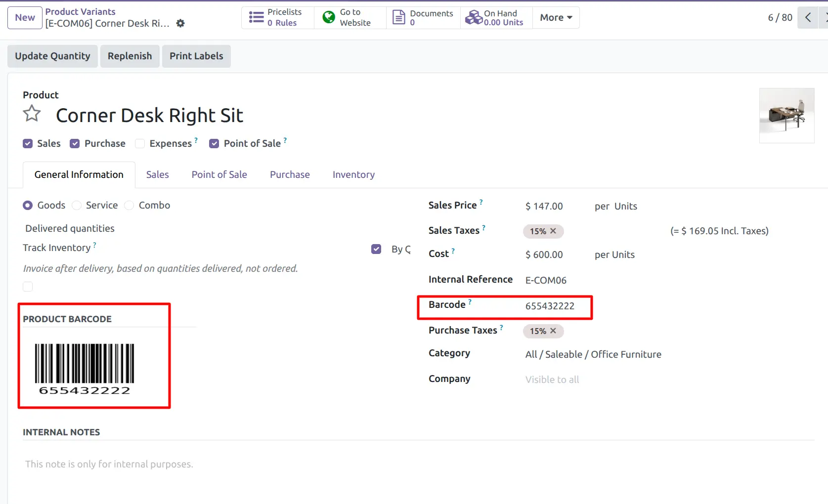Click into the internal notes text area
This screenshot has width=828, height=504.
418,464
